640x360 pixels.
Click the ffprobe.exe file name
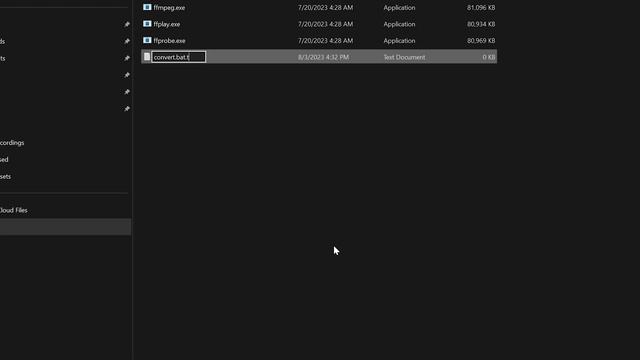point(169,41)
